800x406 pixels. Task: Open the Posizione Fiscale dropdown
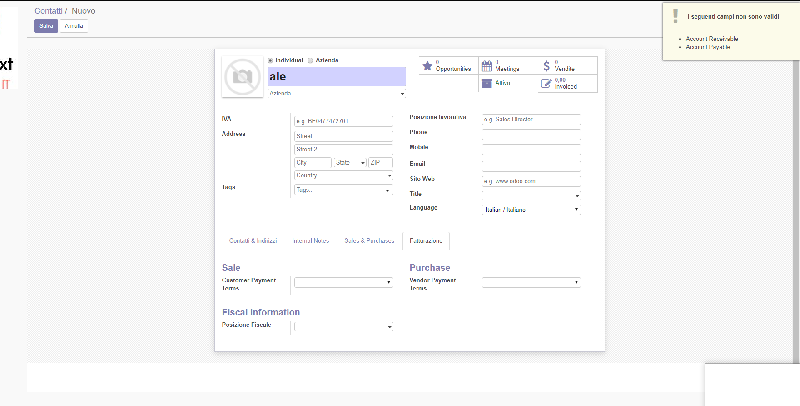pyautogui.click(x=343, y=327)
